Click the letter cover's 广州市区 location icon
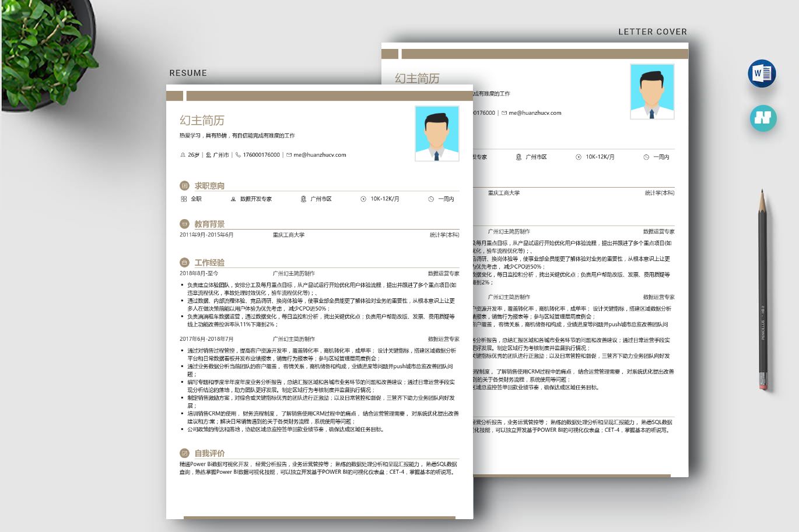 click(518, 157)
